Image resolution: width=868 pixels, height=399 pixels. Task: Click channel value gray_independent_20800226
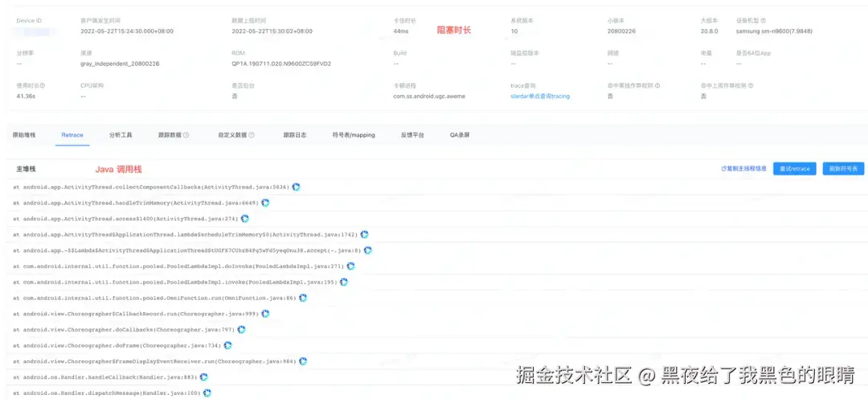(120, 64)
